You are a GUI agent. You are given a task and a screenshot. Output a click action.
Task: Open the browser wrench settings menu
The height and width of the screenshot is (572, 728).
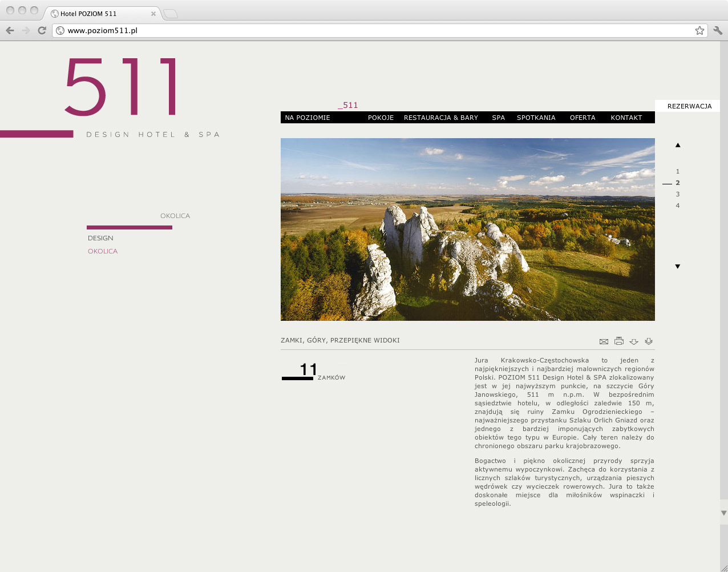(718, 31)
